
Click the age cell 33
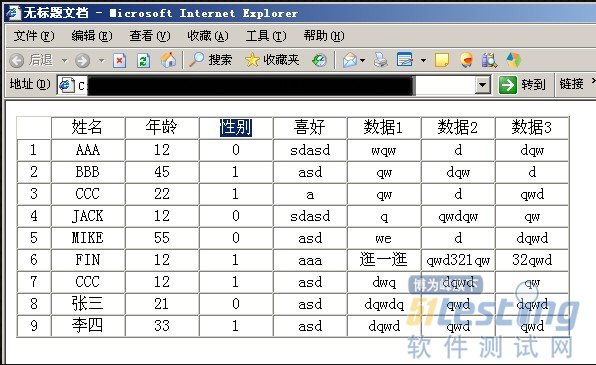(x=162, y=326)
